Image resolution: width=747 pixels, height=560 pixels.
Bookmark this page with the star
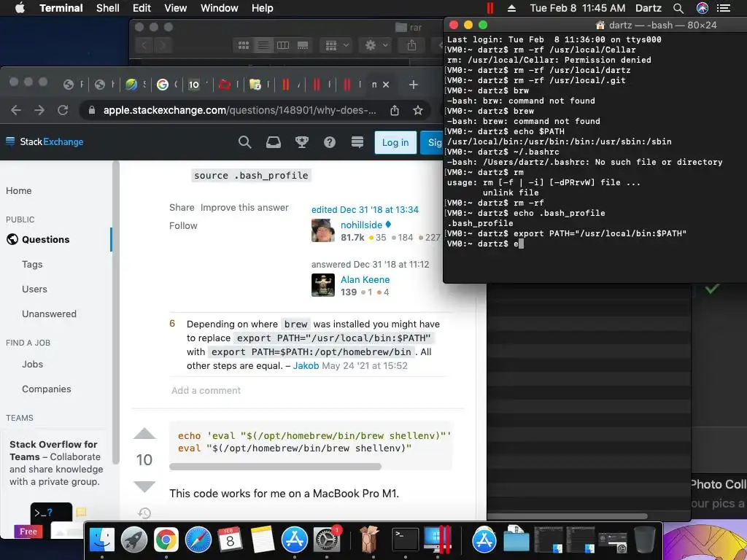coord(418,111)
